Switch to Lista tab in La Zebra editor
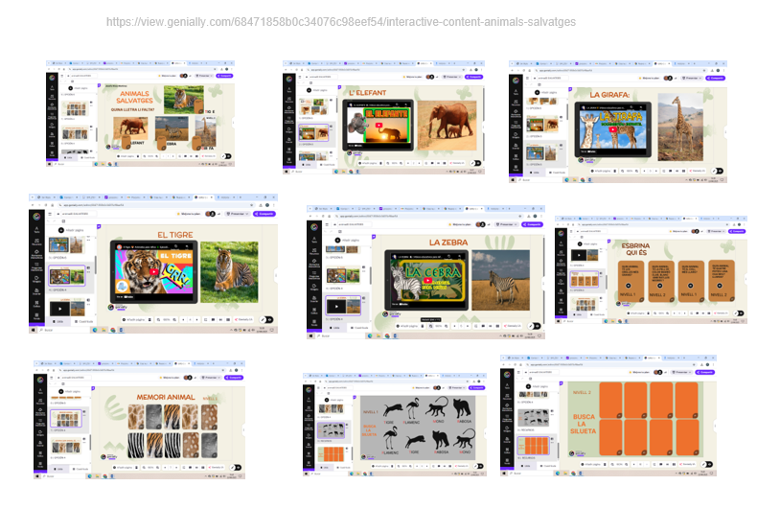Screen dimensions: 757x532 tap(334, 328)
